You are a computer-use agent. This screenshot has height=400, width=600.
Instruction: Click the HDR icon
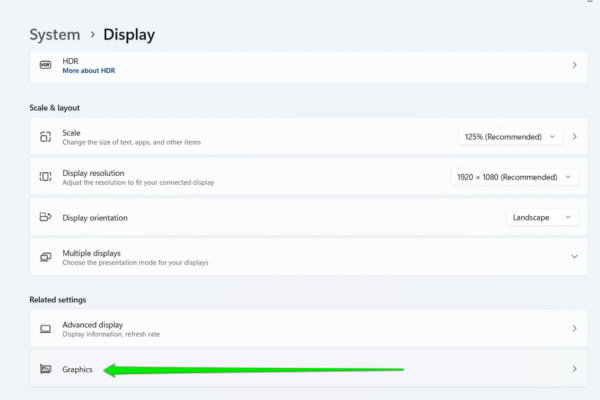pyautogui.click(x=45, y=65)
